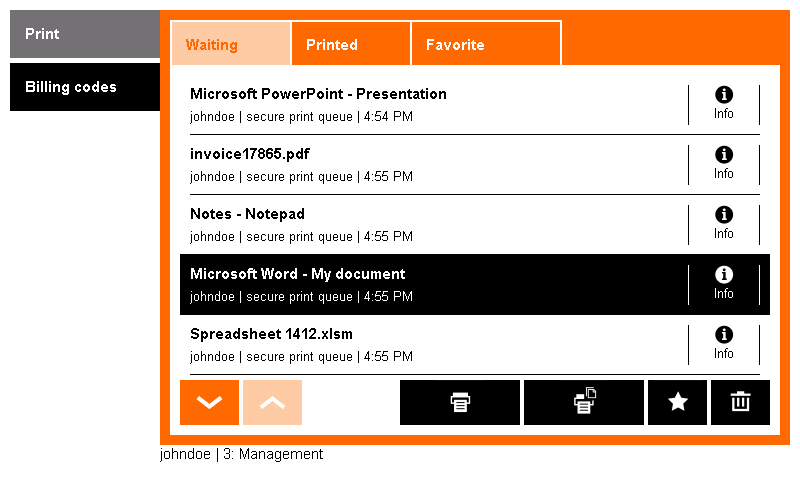
Task: Open the Billing codes section
Action: [x=85, y=87]
